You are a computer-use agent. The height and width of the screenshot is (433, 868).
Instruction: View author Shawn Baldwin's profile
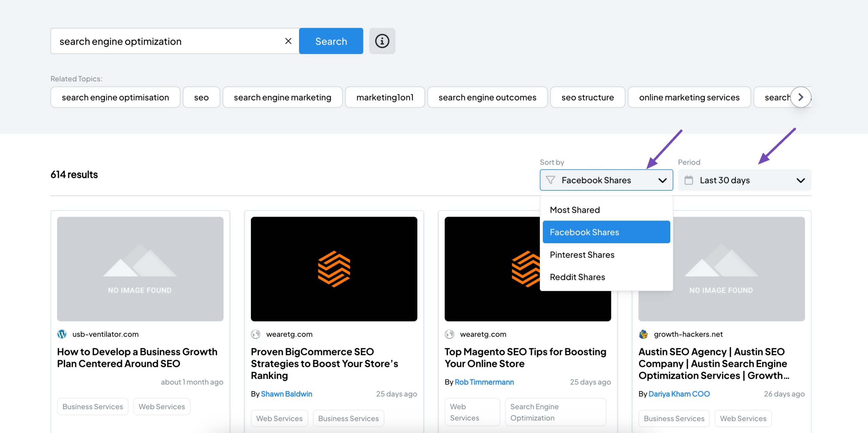tap(287, 394)
